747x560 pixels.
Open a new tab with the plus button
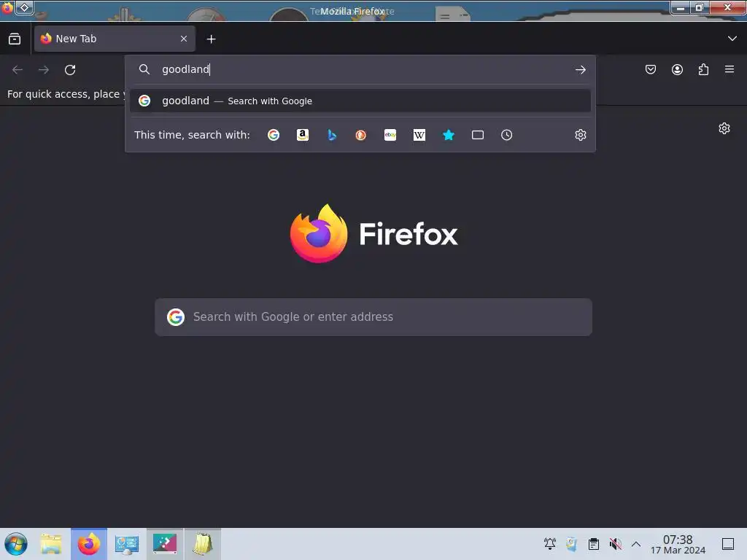(x=211, y=39)
